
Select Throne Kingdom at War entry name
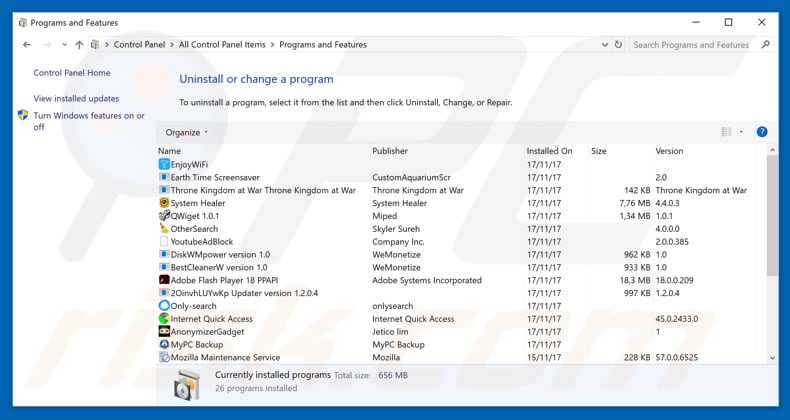(263, 190)
